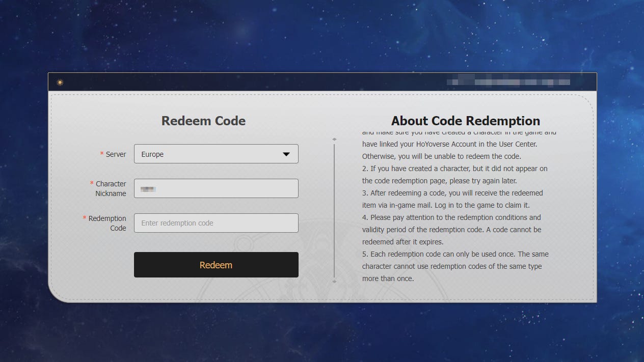
Task: Click bottom diamond of the divider scrollbar
Action: (334, 281)
